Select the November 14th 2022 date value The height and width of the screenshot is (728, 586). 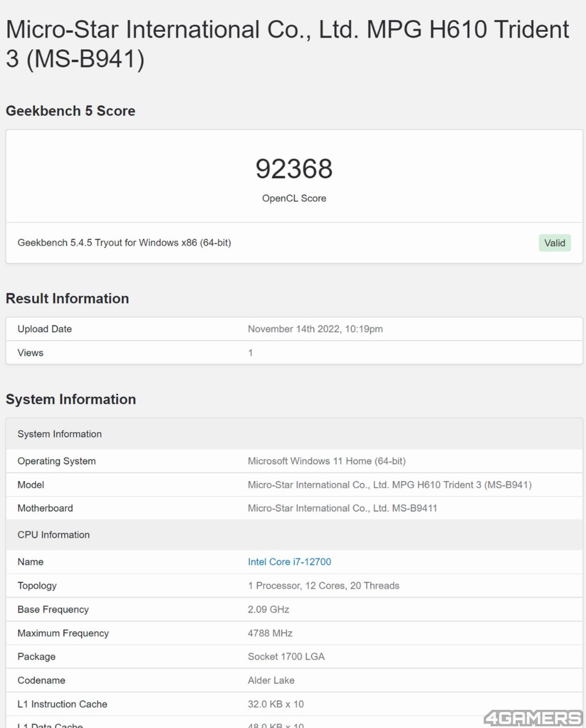[x=315, y=329]
